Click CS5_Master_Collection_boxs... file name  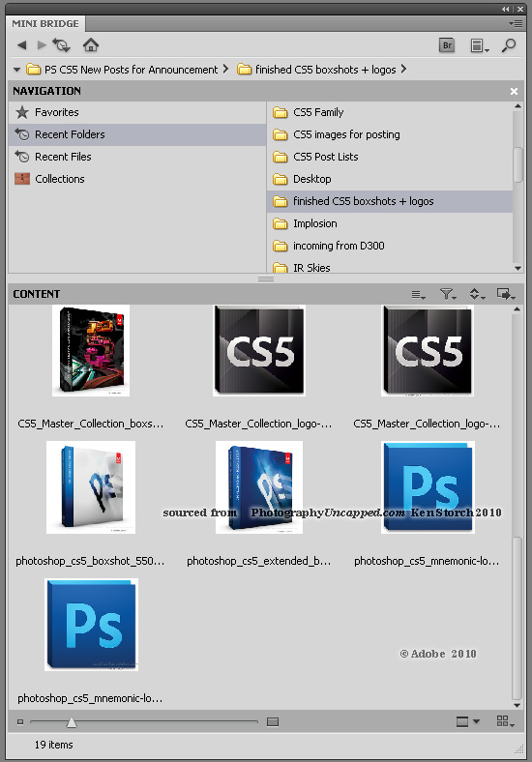coord(91,424)
